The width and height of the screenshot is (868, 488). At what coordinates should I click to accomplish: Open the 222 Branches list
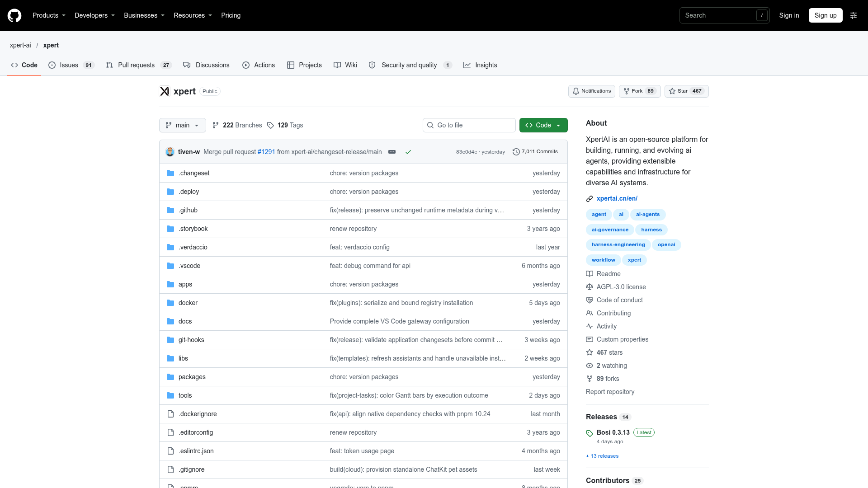[x=237, y=125]
